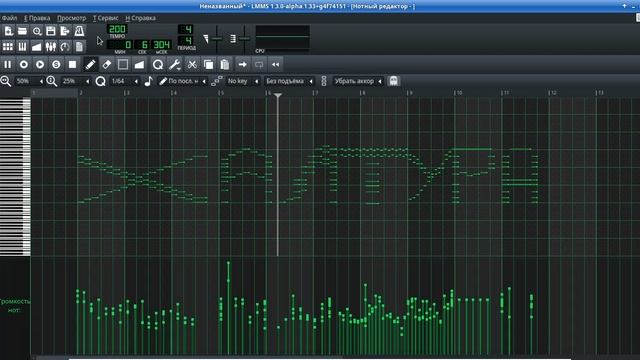
Task: Quantize notes with the toolbar Q button
Action: [158, 64]
